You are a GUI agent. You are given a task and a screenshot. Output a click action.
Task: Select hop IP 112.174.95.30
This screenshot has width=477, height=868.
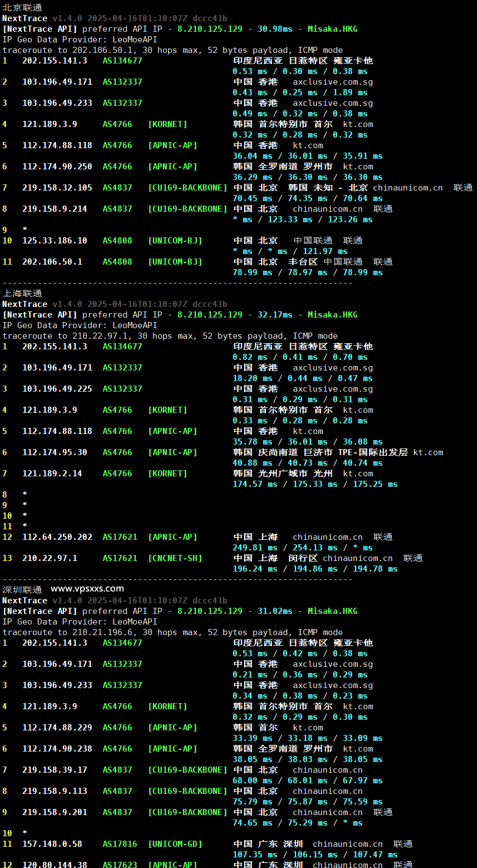55,452
